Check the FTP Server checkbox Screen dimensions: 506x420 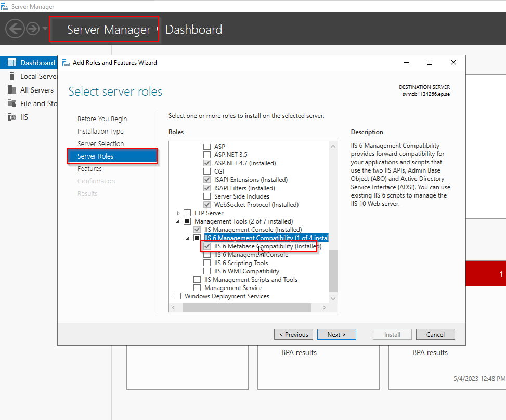pyautogui.click(x=187, y=213)
